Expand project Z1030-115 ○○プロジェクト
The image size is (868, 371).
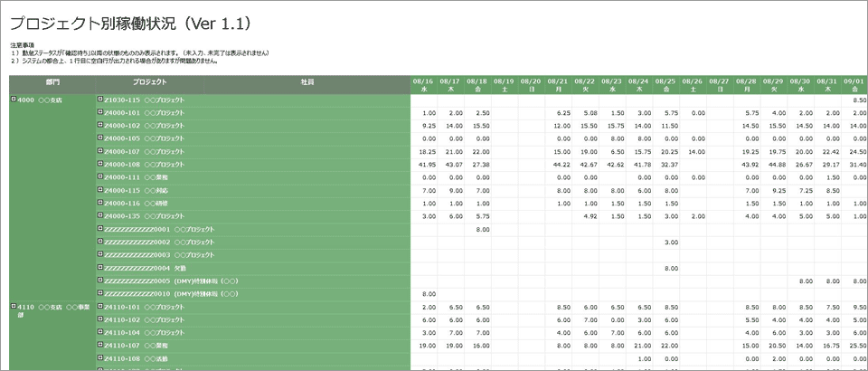[x=100, y=100]
